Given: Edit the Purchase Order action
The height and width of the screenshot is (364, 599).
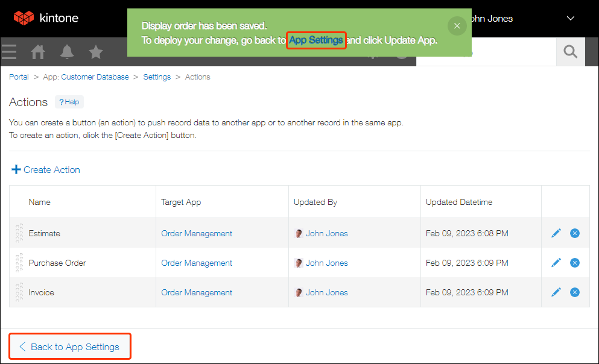Looking at the screenshot, I should tap(556, 263).
